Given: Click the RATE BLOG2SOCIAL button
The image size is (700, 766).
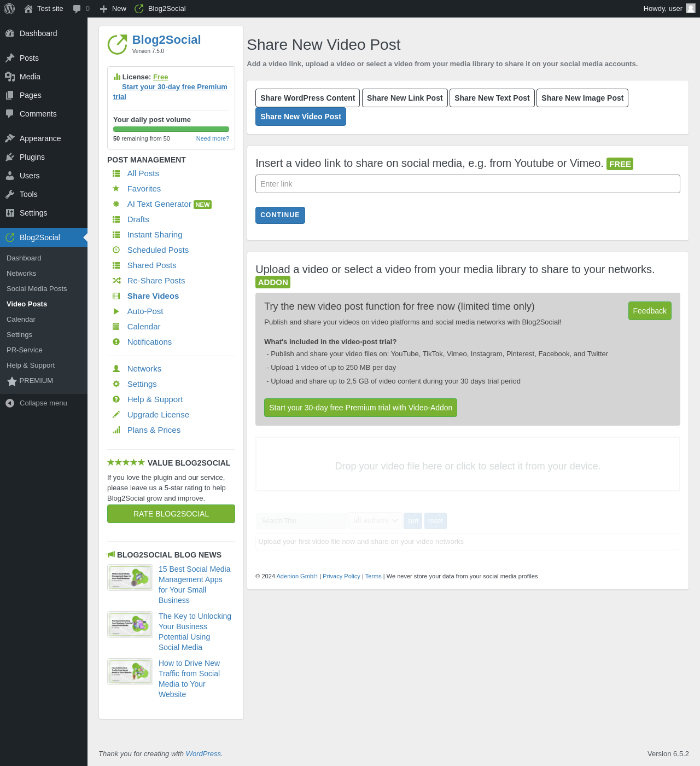Looking at the screenshot, I should click(x=171, y=514).
